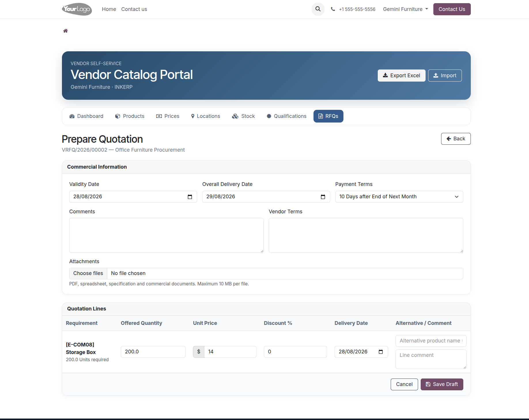Click Choose files for attachments
Viewport: 529px width, 420px height.
[88, 273]
